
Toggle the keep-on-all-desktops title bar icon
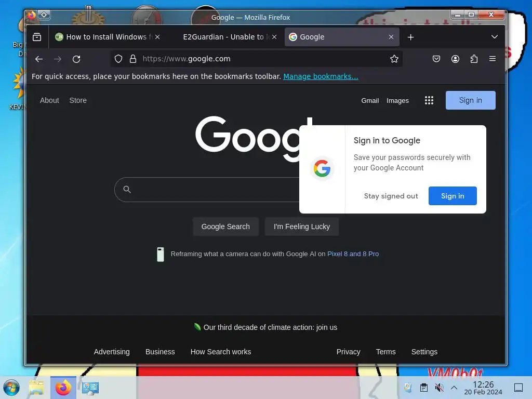[x=44, y=15]
